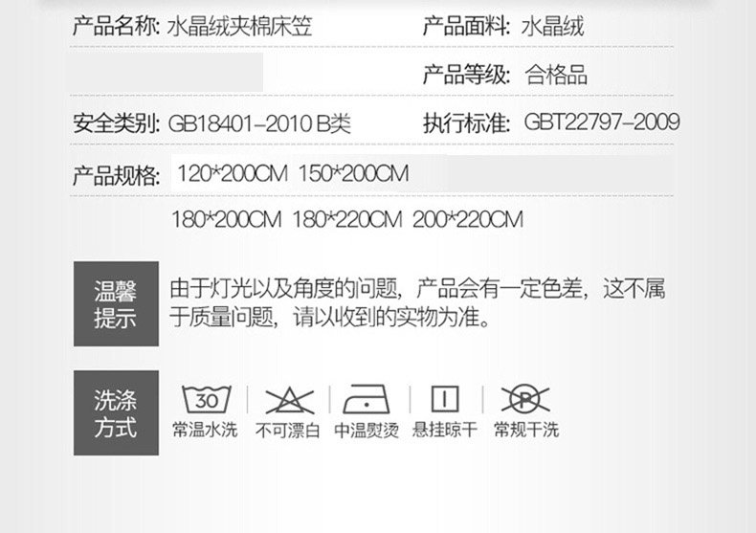The width and height of the screenshot is (756, 533).
Task: Click the GBT22797-2009 standard text
Action: tap(602, 122)
